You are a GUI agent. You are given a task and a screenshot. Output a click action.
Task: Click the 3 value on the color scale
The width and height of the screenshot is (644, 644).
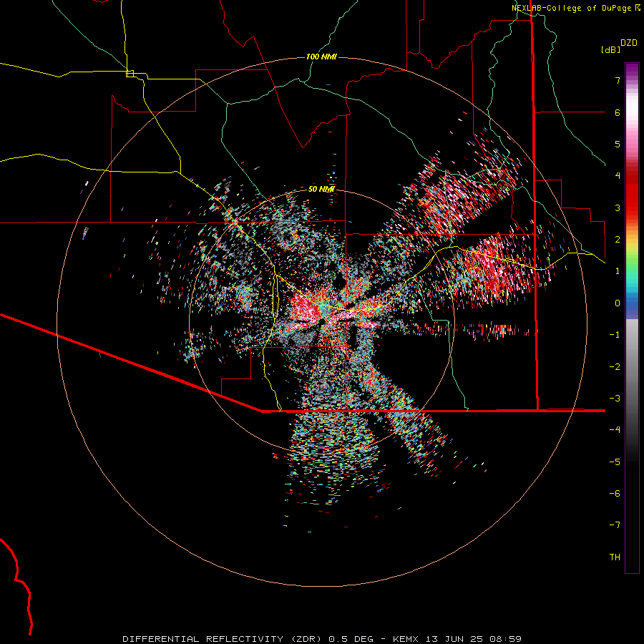(x=618, y=208)
